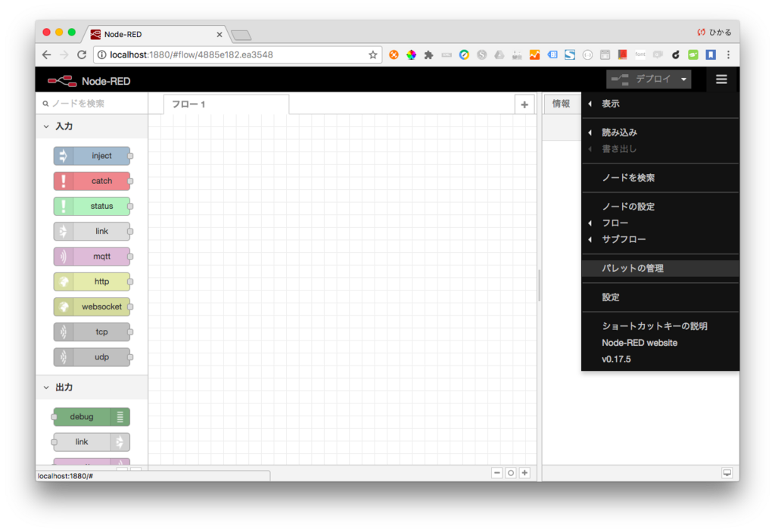775x532 pixels.
Task: Click the ノードを検索 palette search field
Action: 92,104
